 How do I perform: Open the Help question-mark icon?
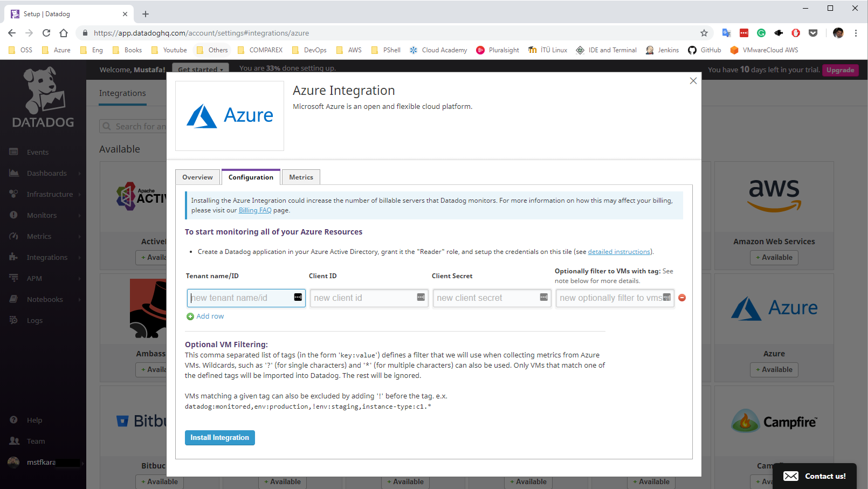pos(14,420)
